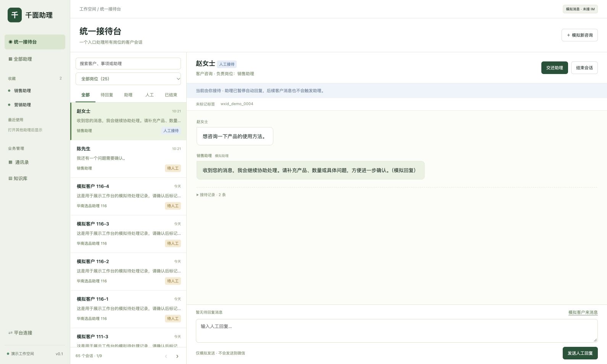Click the 结束会话 button
The height and width of the screenshot is (364, 607).
coord(584,68)
